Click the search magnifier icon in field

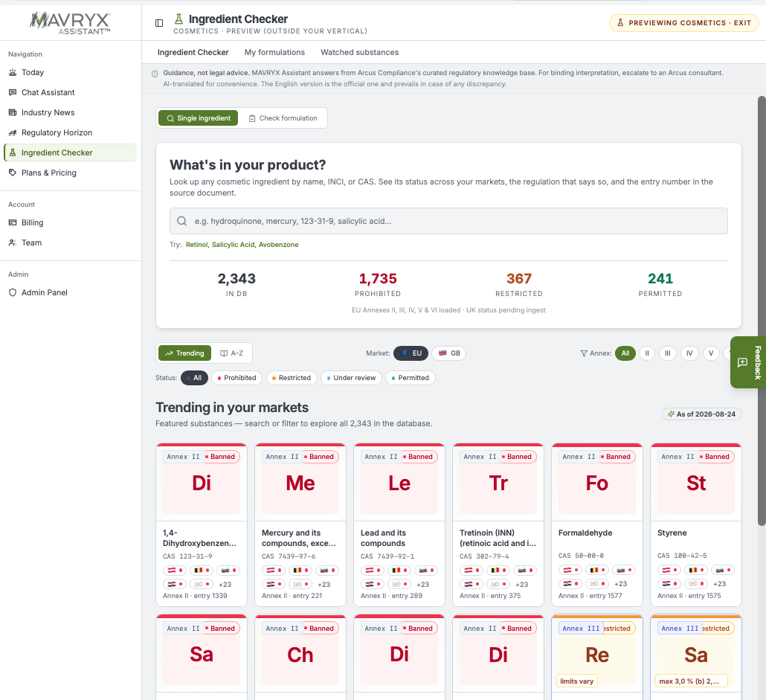(181, 221)
